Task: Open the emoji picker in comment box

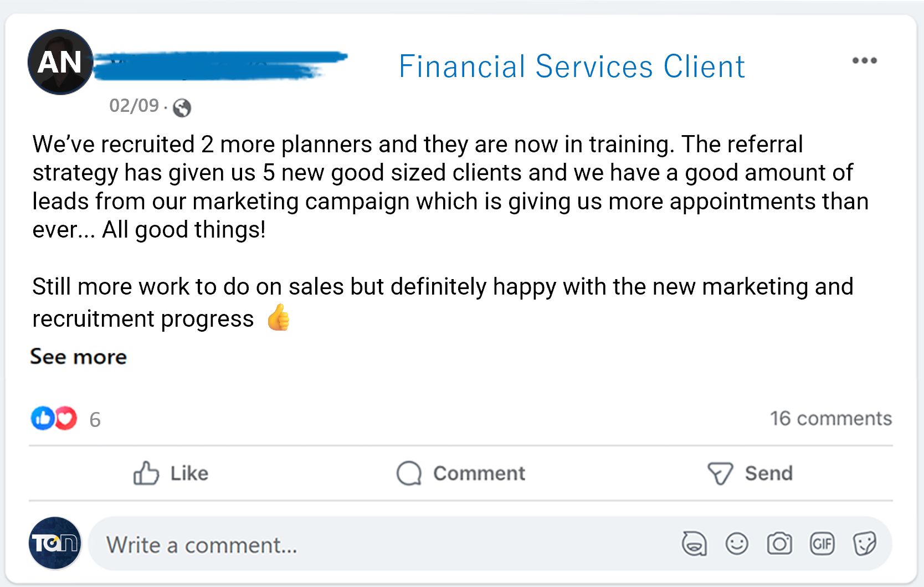Action: coord(737,544)
